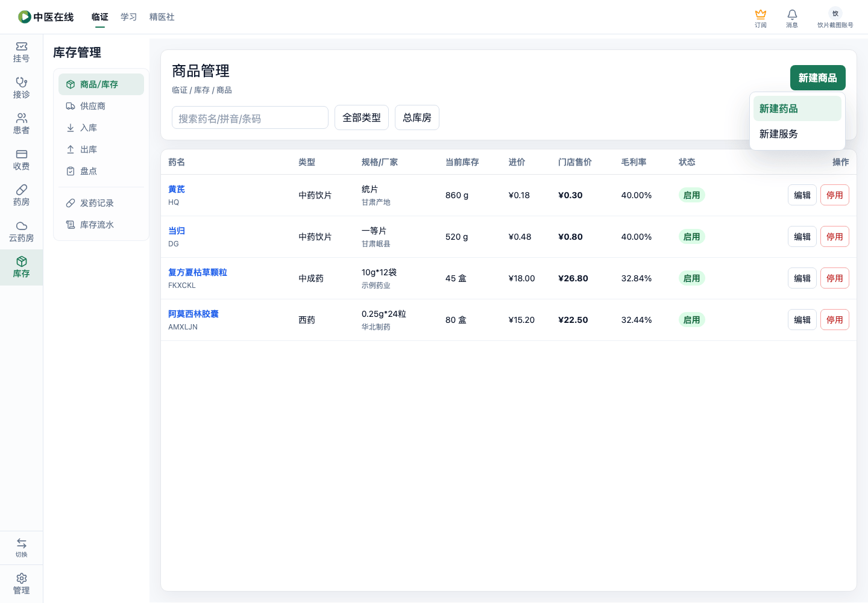Click 编辑 in the 阿莫西林胶囊 row
This screenshot has width=868, height=603.
click(802, 320)
